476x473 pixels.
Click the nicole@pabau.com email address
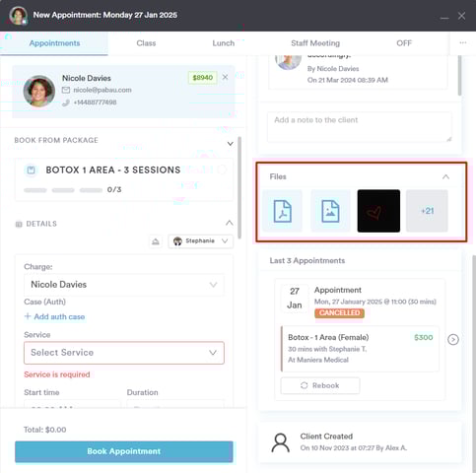102,90
